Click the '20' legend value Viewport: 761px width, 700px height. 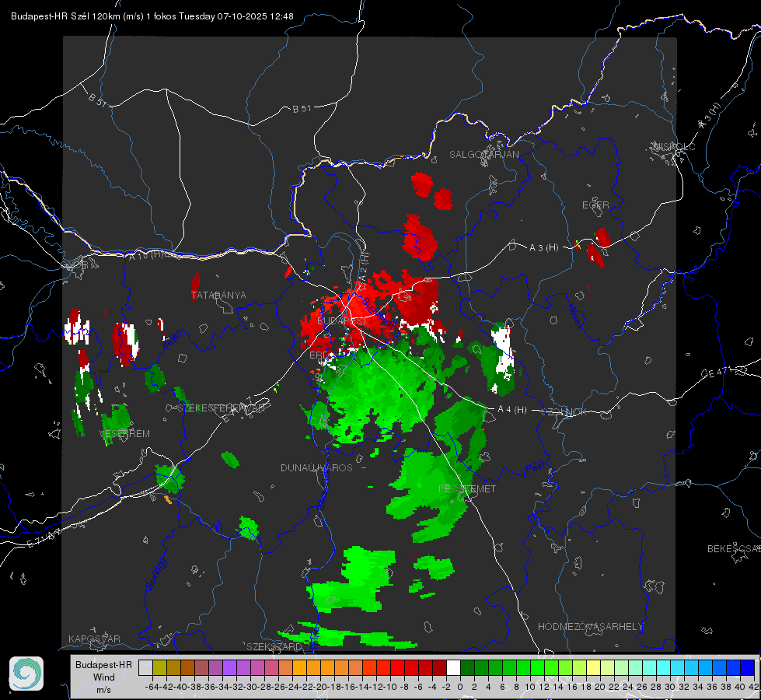(x=600, y=687)
